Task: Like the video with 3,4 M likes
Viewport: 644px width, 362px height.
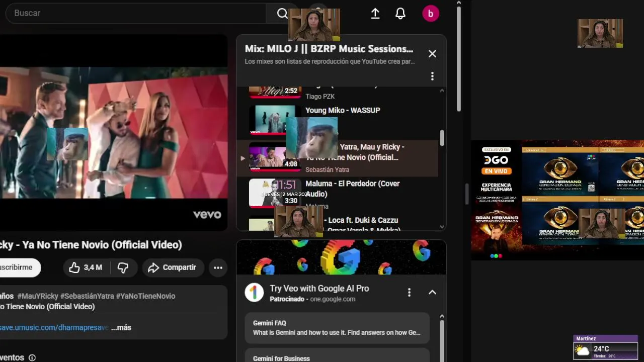Action: coord(85,267)
